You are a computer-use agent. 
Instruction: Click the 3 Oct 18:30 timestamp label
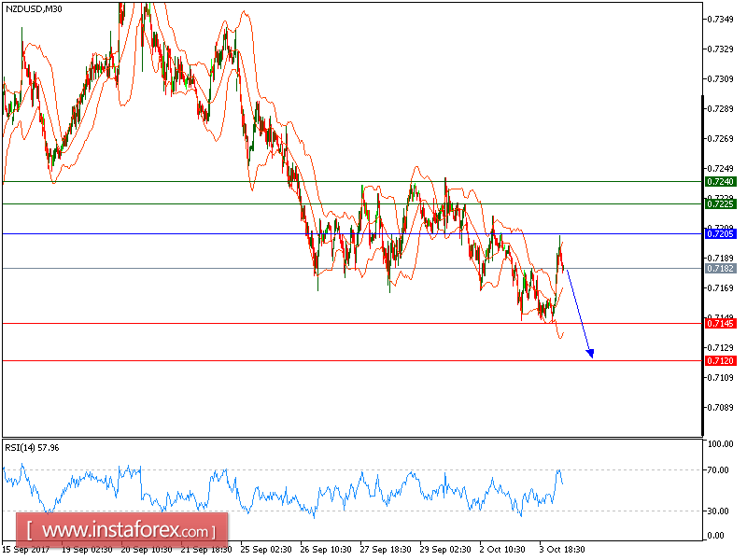pyautogui.click(x=560, y=550)
